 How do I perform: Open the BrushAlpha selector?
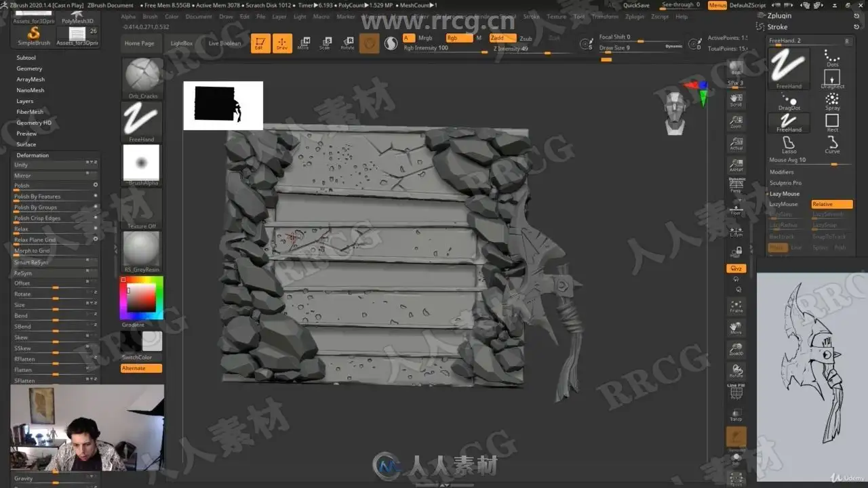(x=142, y=165)
